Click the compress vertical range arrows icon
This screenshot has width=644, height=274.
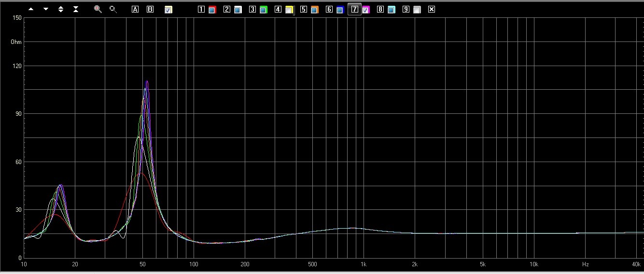76,9
